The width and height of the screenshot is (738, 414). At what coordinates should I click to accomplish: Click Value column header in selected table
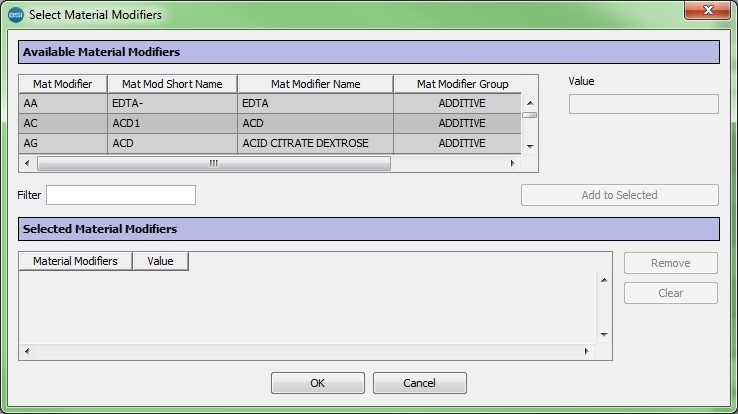tap(160, 261)
